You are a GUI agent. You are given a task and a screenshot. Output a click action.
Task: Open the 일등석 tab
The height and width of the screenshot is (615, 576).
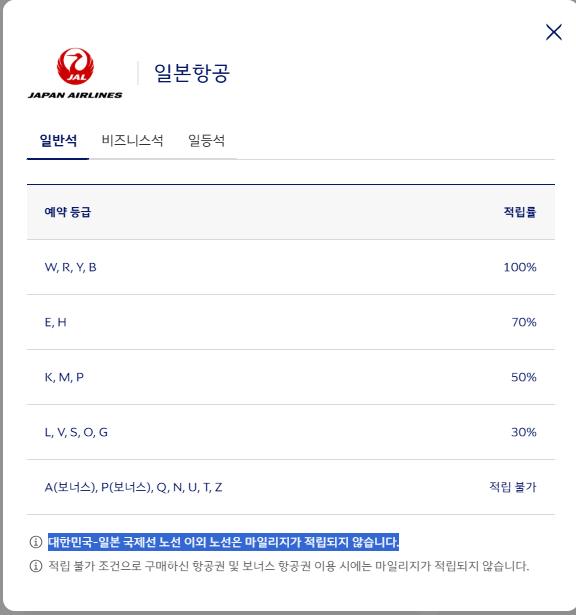(206, 141)
